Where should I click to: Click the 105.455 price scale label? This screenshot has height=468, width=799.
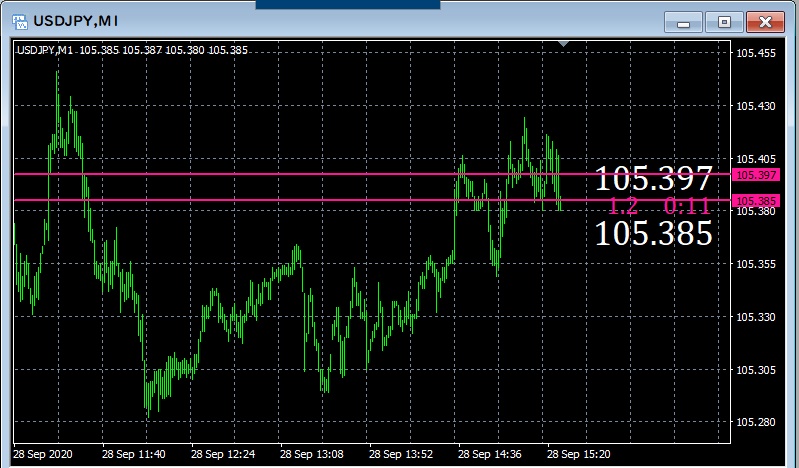(756, 53)
